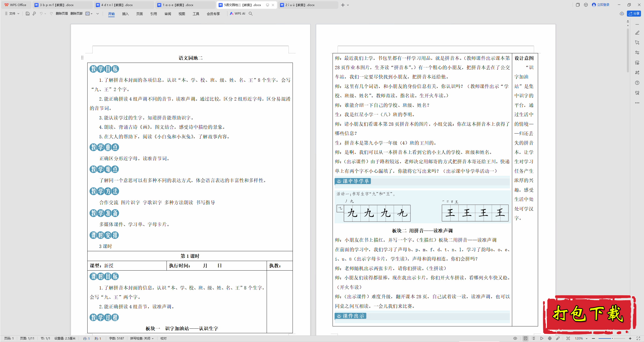Click the search magnifier icon
This screenshot has height=342, width=644.
coord(251,14)
